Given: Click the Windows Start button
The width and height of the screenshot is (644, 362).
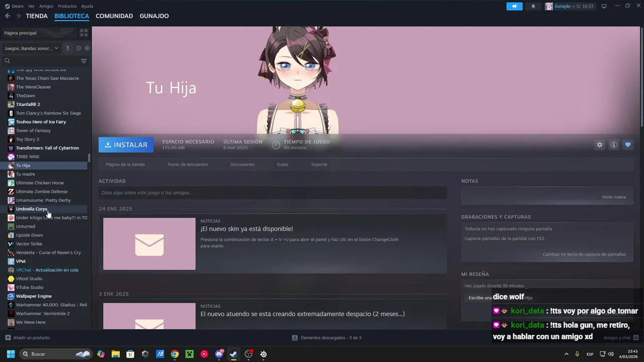Looking at the screenshot, I should [11, 354].
